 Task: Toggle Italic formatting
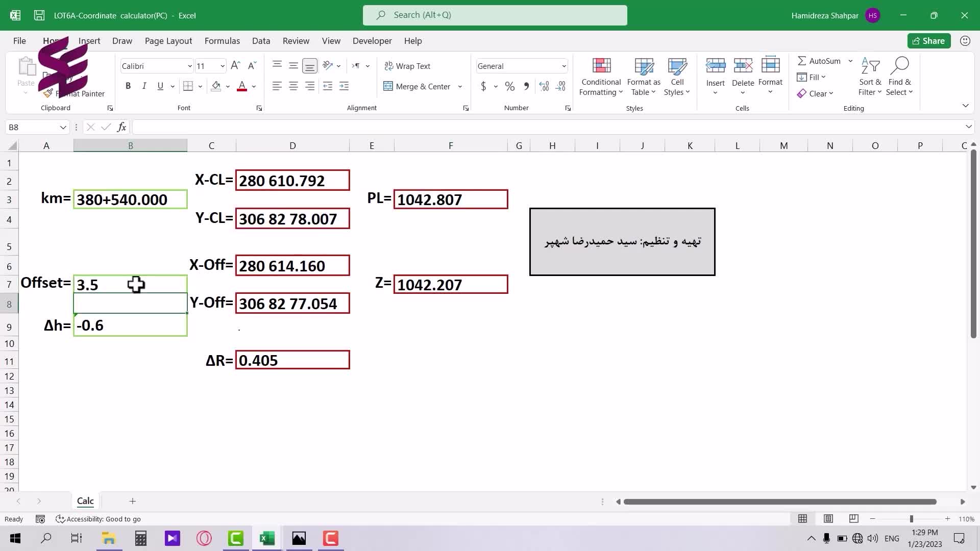[x=144, y=86]
